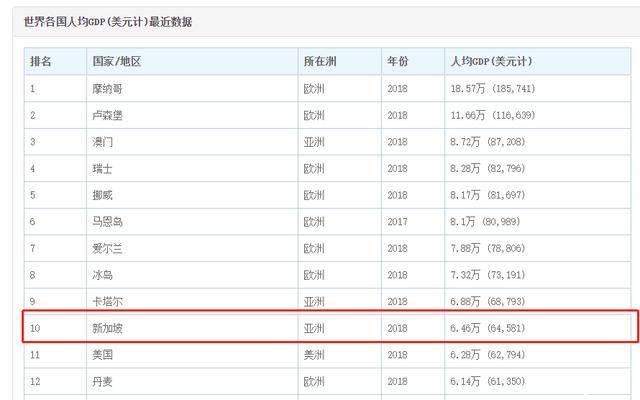This screenshot has width=640, height=400.
Task: Choose 挪威 from the table
Action: pos(103,195)
